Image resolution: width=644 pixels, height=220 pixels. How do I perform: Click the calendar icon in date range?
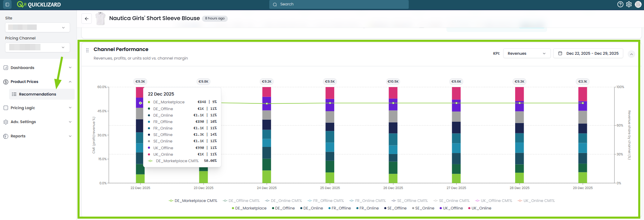[560, 53]
